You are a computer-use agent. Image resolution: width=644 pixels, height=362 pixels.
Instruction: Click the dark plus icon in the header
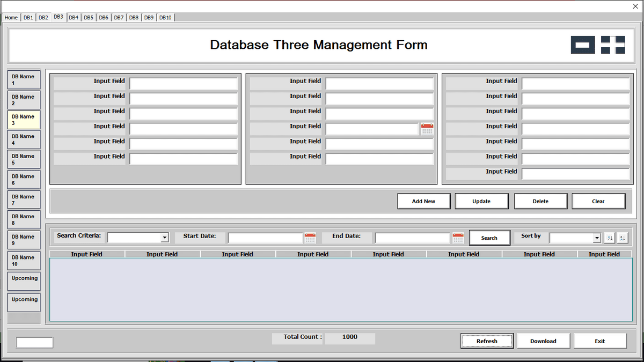click(613, 45)
